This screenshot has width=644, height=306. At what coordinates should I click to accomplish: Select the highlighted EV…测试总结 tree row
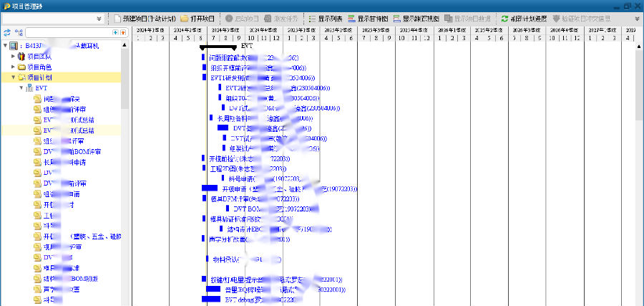tap(61, 130)
